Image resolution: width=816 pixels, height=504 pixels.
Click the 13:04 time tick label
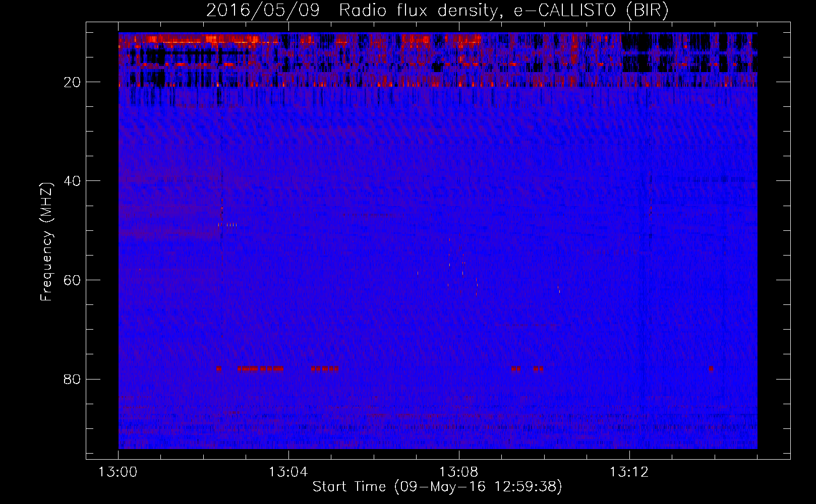[x=288, y=472]
